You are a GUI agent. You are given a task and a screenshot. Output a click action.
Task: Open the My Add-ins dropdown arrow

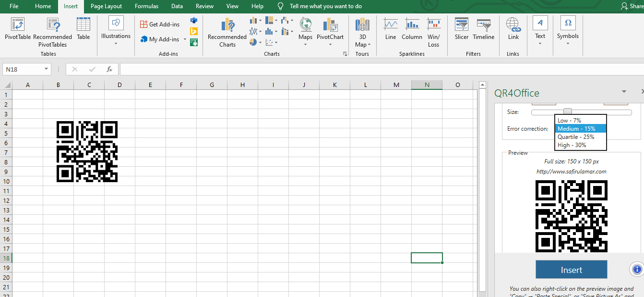(184, 39)
